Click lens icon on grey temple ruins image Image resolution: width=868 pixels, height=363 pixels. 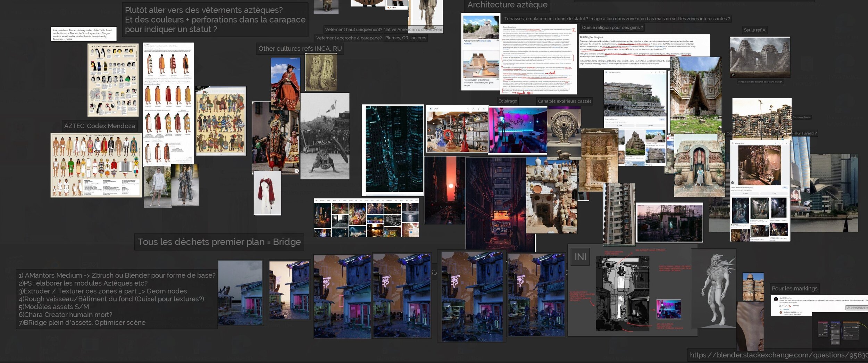[733, 75]
